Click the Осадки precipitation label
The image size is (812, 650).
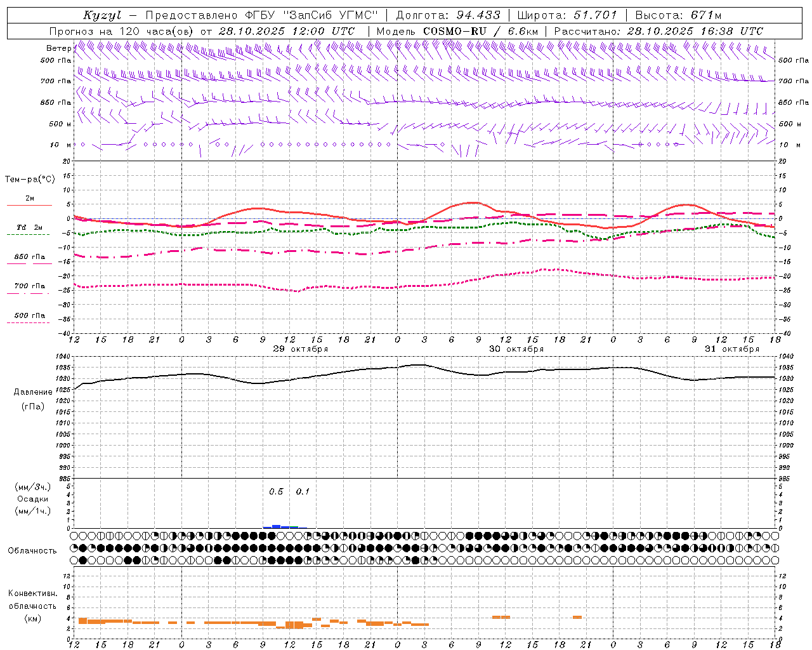(33, 499)
